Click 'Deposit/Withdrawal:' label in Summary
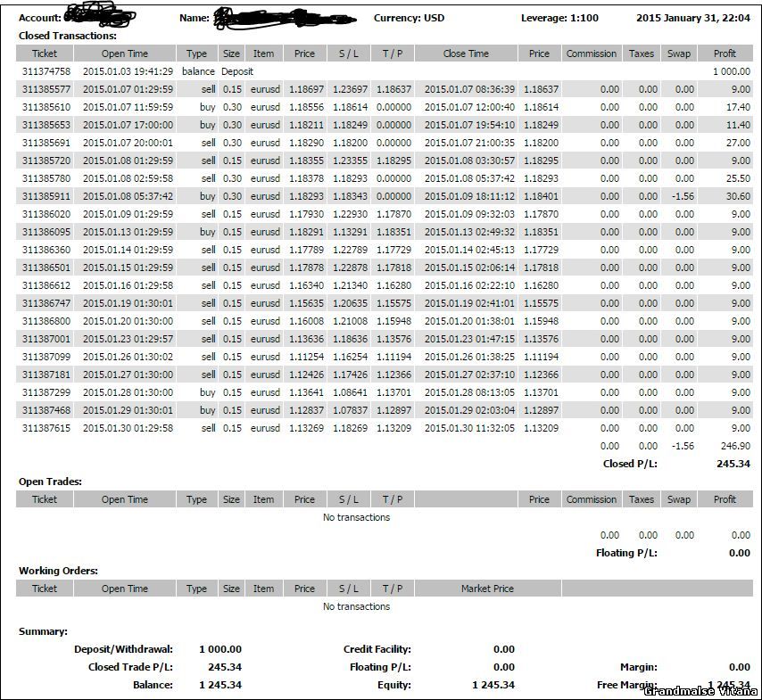762x700 pixels. 123,649
